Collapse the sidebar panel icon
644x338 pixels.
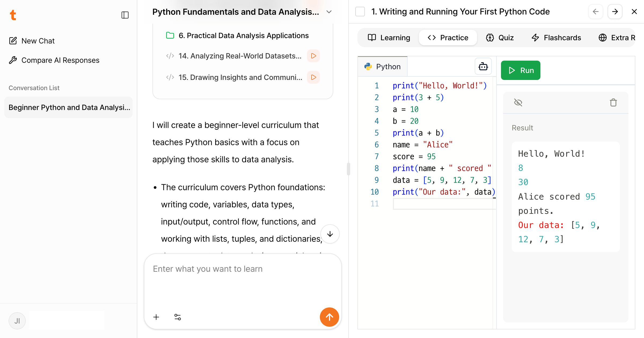pyautogui.click(x=125, y=15)
